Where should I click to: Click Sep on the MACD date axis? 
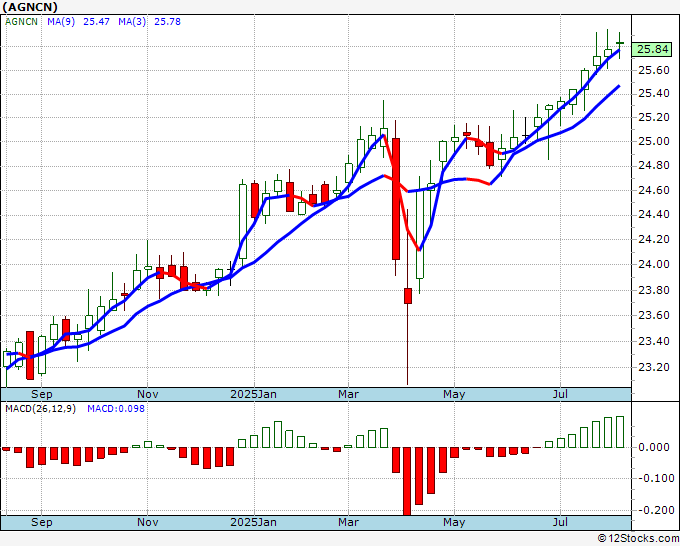pyautogui.click(x=42, y=522)
